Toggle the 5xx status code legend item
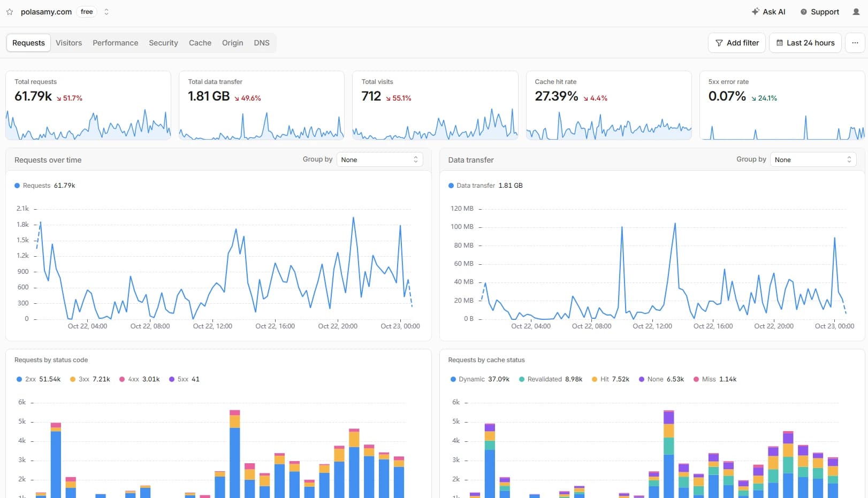The width and height of the screenshot is (868, 498). point(184,379)
